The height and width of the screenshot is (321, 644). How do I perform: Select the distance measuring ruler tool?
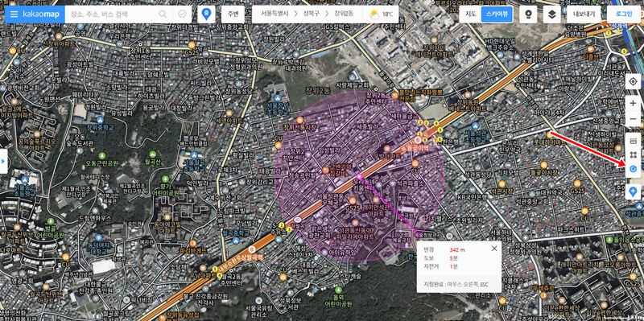pyautogui.click(x=633, y=141)
